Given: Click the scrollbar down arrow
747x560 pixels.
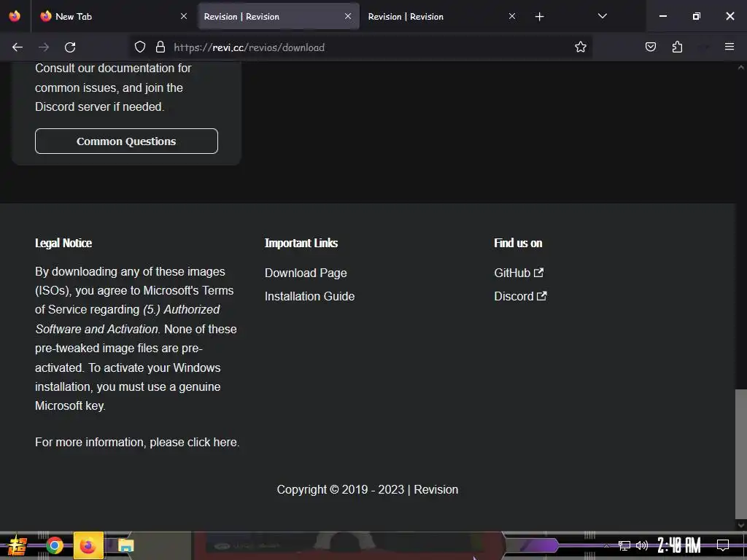Looking at the screenshot, I should pyautogui.click(x=741, y=525).
